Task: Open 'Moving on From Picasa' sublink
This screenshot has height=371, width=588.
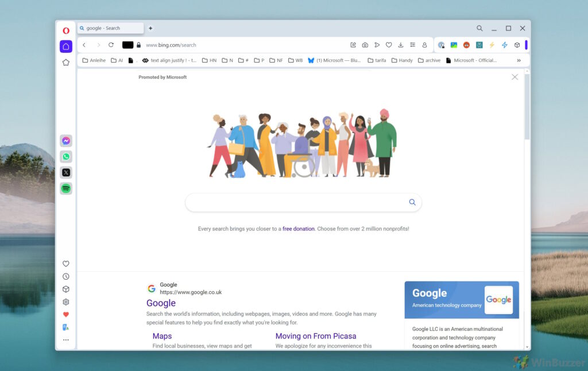Action: pyautogui.click(x=316, y=336)
